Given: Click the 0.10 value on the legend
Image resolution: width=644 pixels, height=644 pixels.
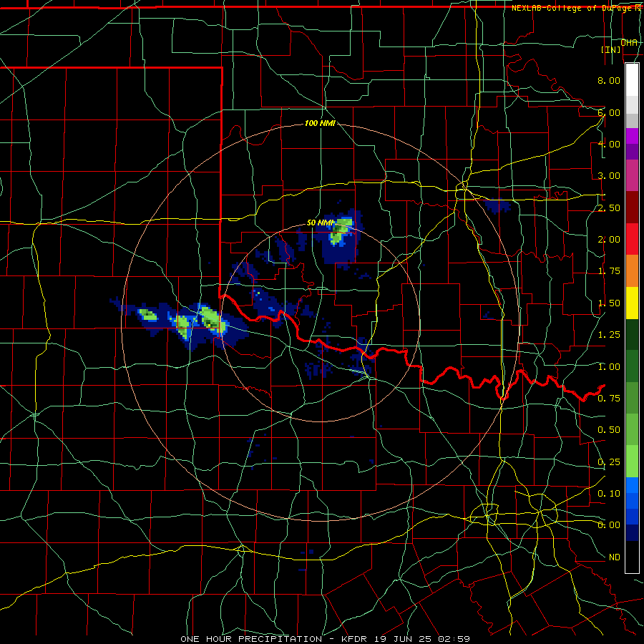Looking at the screenshot, I should point(609,494).
